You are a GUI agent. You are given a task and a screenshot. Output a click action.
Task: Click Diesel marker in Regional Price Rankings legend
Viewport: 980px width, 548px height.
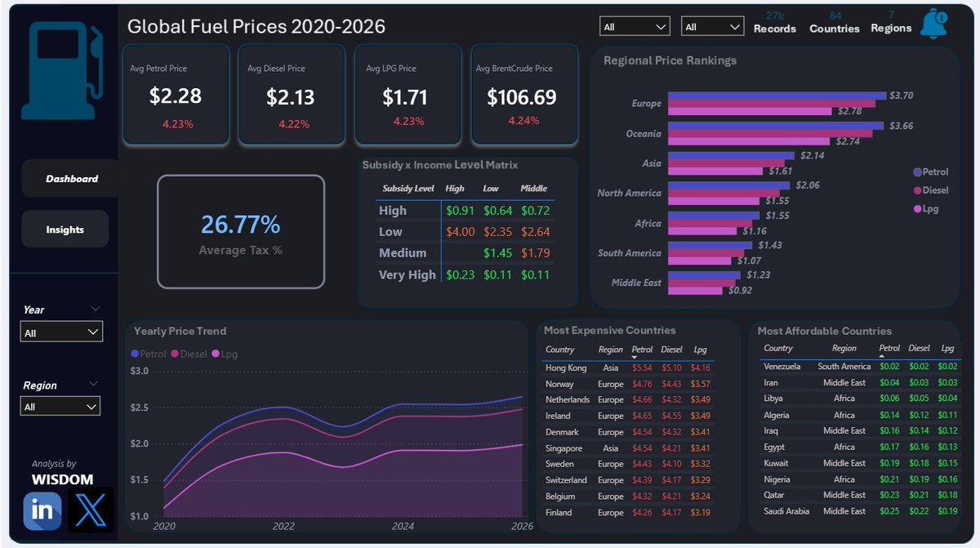point(918,190)
